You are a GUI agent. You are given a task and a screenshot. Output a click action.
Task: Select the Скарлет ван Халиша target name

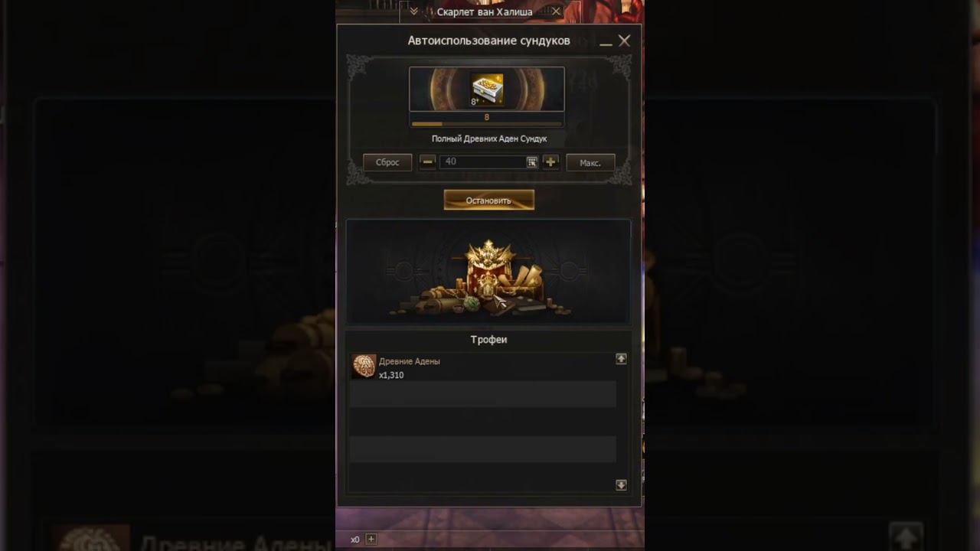485,11
